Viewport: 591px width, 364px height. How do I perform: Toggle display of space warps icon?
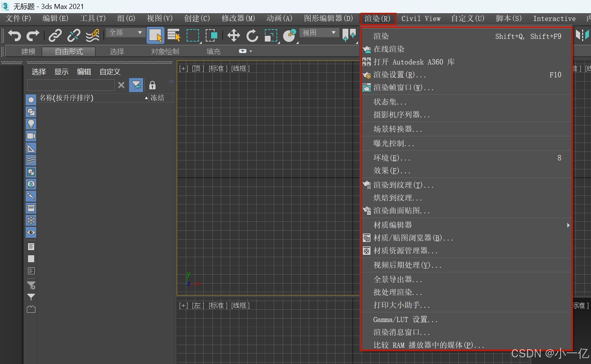click(31, 160)
